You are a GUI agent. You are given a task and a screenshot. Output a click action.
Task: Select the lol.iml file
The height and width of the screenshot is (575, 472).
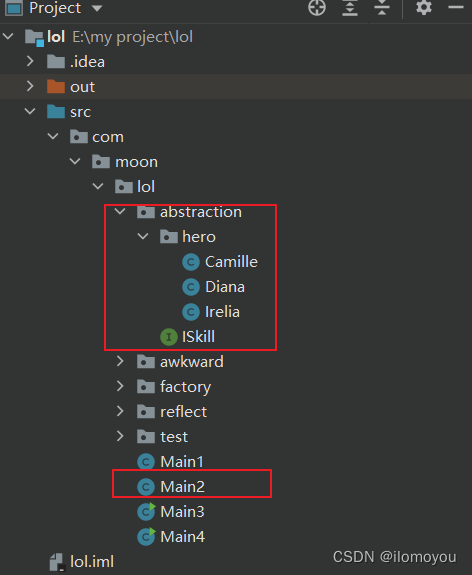82,562
